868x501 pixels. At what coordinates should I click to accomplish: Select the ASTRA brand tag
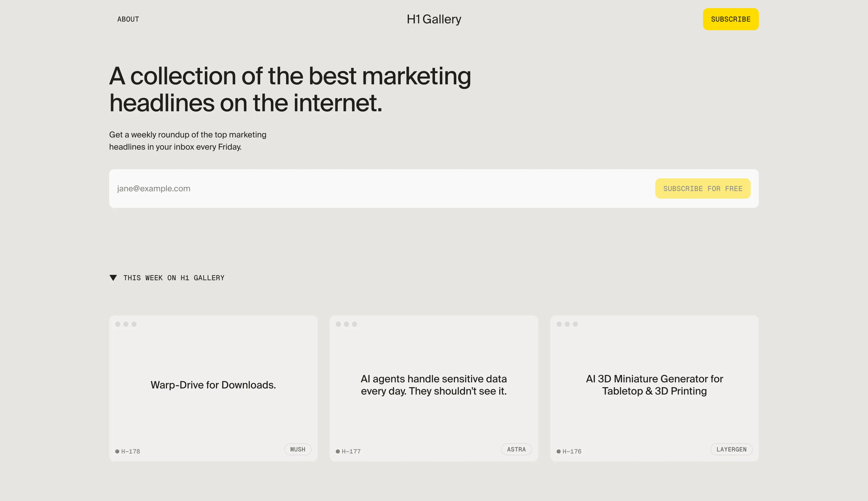(516, 449)
